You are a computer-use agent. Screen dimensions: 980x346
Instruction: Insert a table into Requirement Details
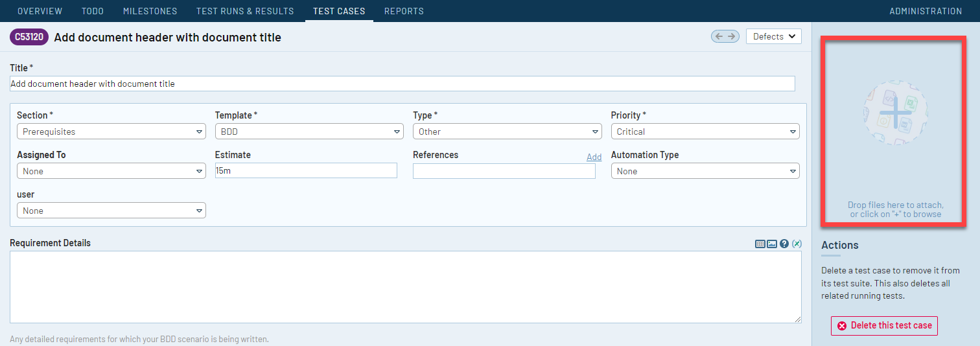(x=760, y=244)
